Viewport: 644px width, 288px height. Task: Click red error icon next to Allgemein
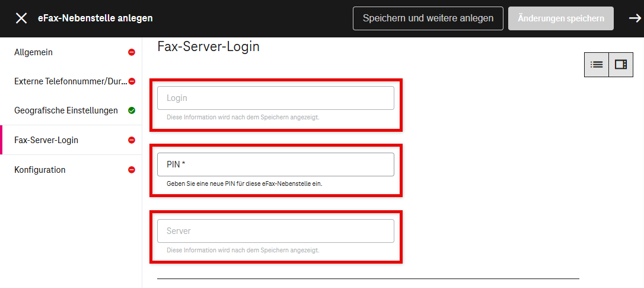click(132, 52)
